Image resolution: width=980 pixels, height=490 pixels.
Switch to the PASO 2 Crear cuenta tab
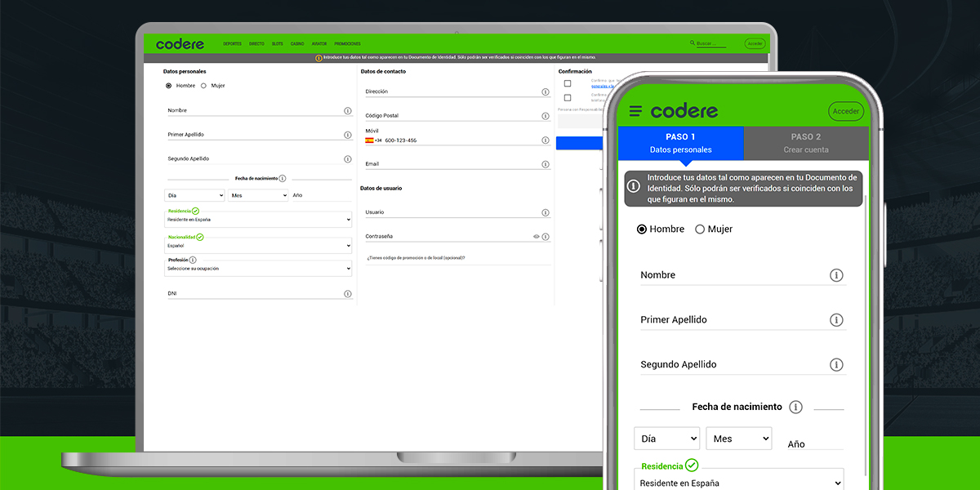806,143
